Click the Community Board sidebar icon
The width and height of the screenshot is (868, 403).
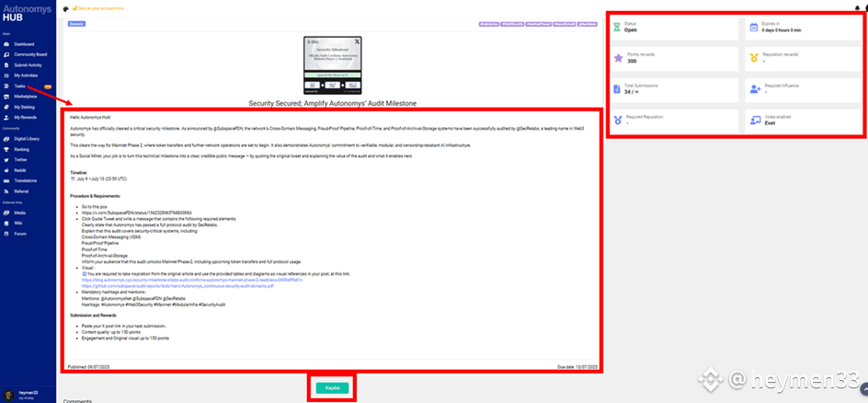6,55
